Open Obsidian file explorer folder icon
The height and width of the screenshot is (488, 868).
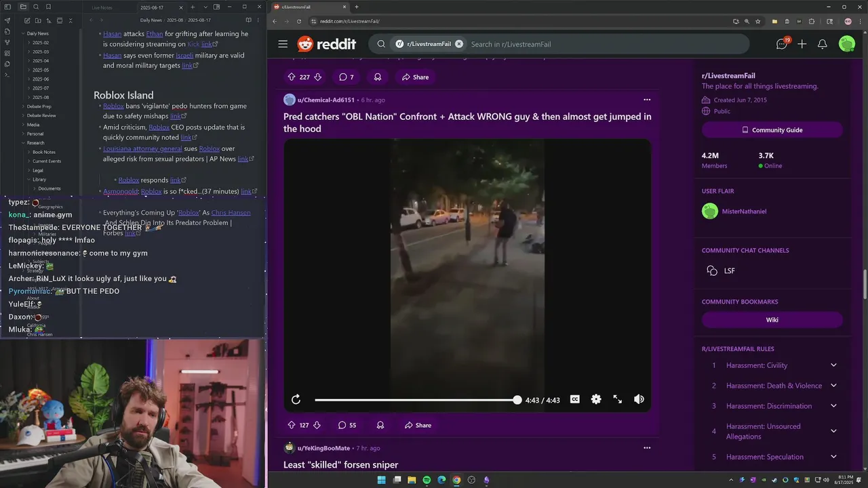coord(24,7)
